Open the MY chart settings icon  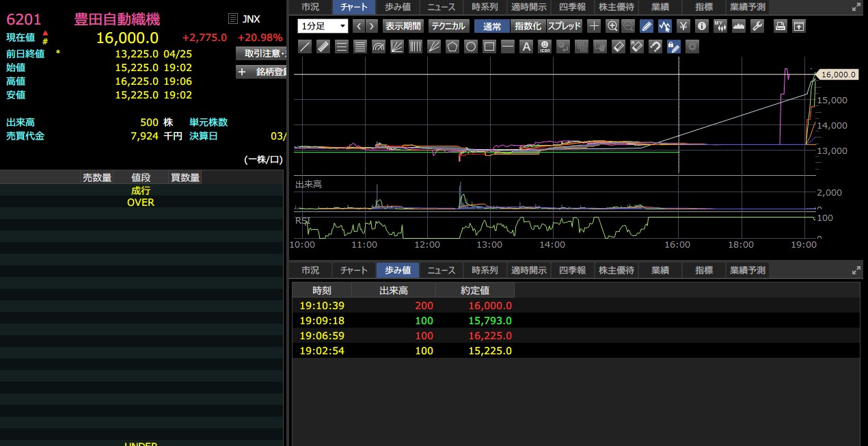click(720, 26)
